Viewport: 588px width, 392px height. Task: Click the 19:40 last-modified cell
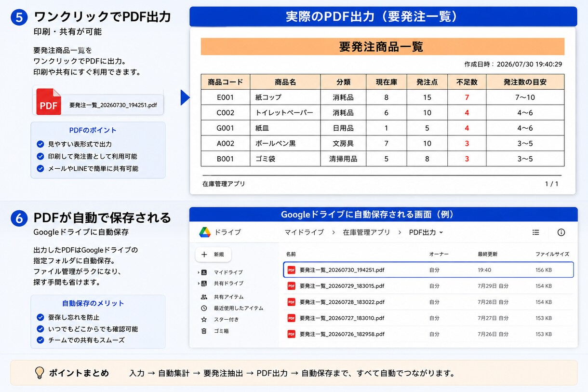[x=484, y=270]
